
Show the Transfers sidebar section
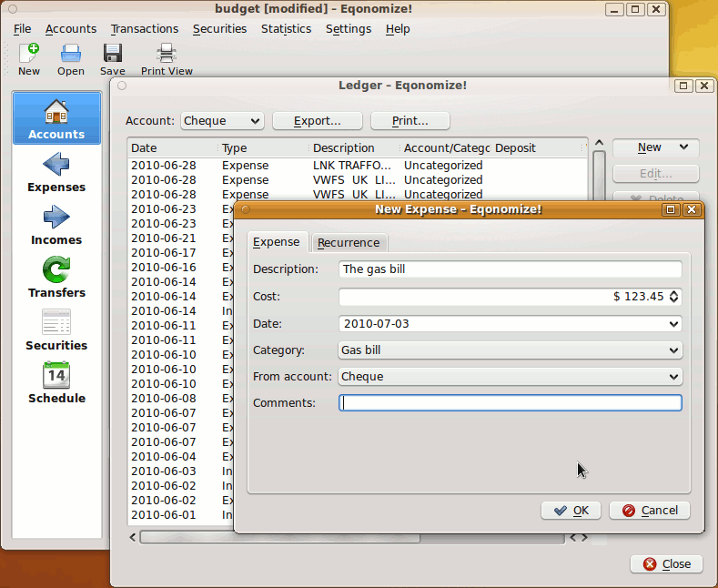(56, 278)
